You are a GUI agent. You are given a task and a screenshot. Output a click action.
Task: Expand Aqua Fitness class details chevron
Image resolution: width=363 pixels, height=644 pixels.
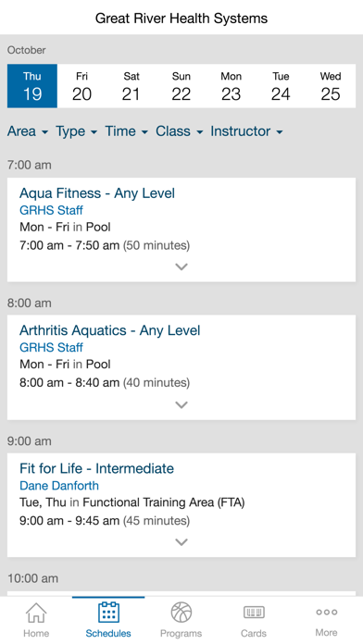[181, 267]
